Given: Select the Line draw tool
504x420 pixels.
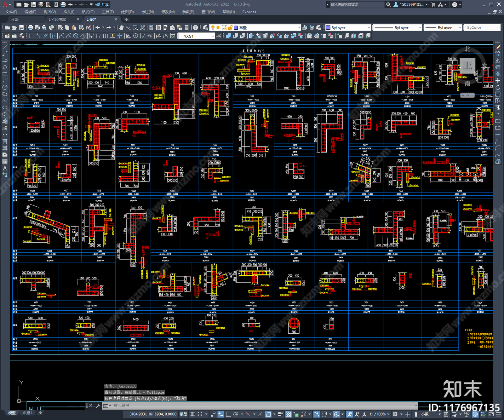Looking at the screenshot, I should tap(5, 47).
